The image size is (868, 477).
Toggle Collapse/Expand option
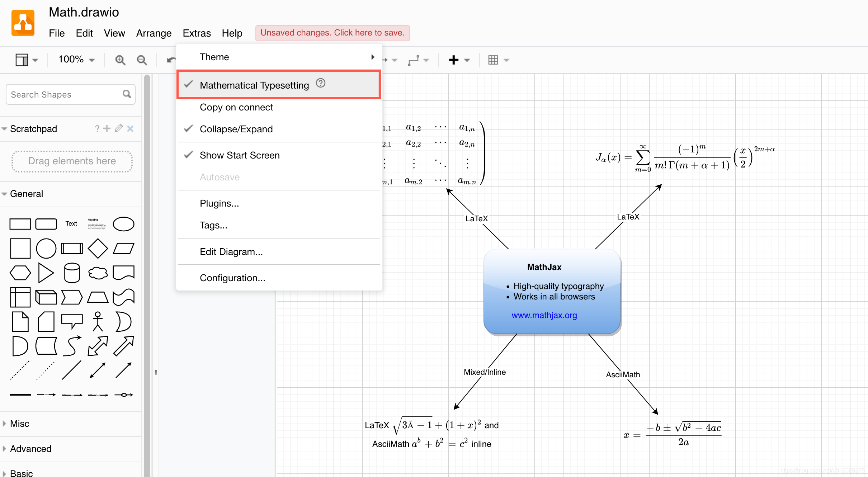tap(236, 129)
